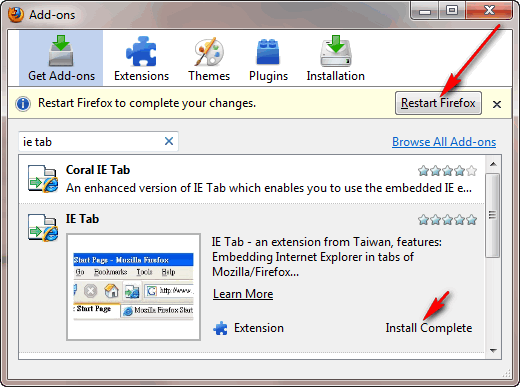520x387 pixels.
Task: Open the Installation pane
Action: coord(336,58)
